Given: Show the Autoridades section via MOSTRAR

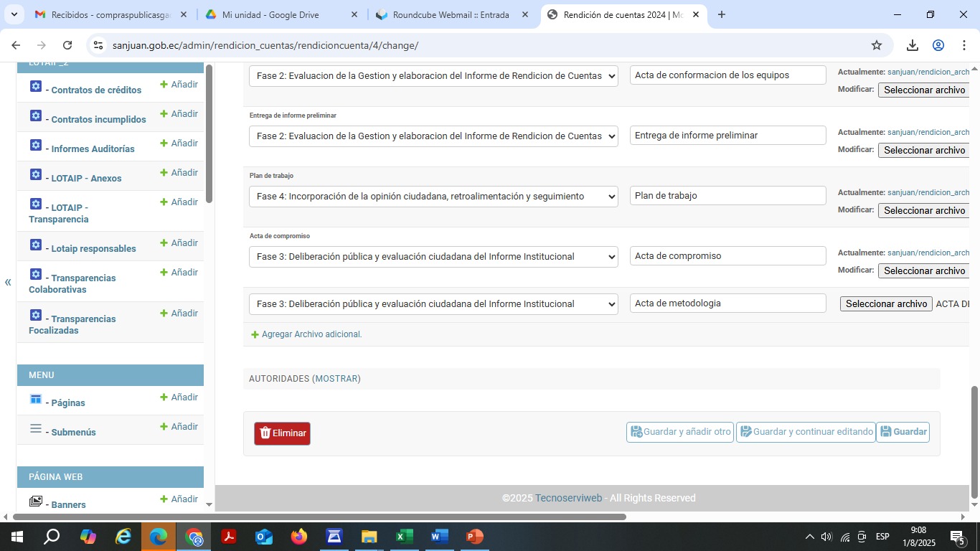Looking at the screenshot, I should coord(337,379).
